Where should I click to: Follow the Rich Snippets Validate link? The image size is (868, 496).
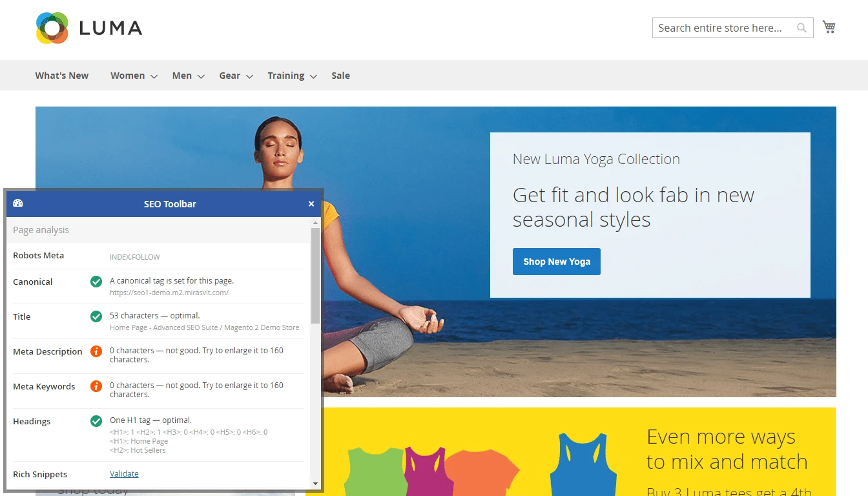[x=124, y=473]
